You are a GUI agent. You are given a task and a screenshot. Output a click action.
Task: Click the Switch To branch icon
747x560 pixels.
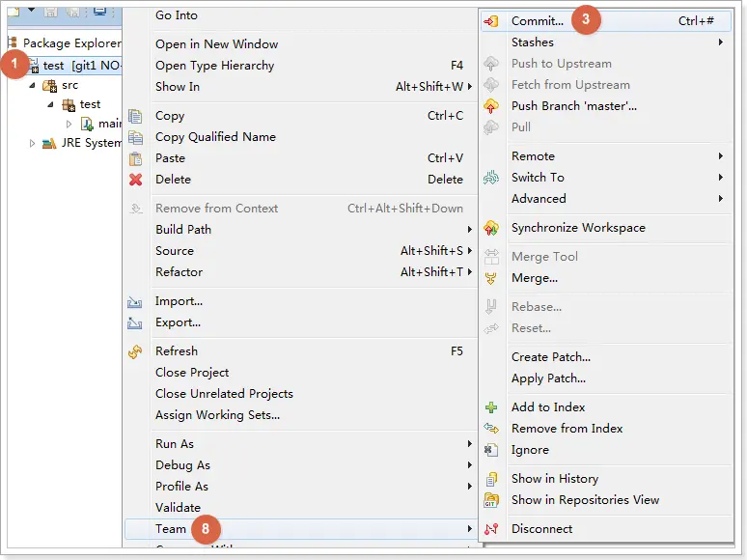click(x=490, y=178)
